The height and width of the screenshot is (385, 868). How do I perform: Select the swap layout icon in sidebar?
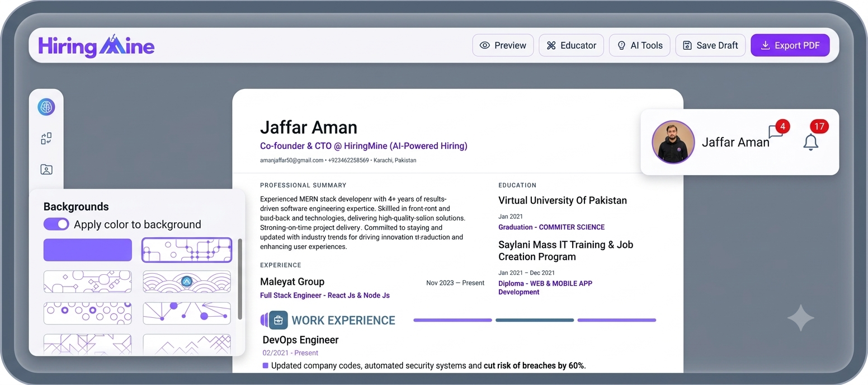46,138
